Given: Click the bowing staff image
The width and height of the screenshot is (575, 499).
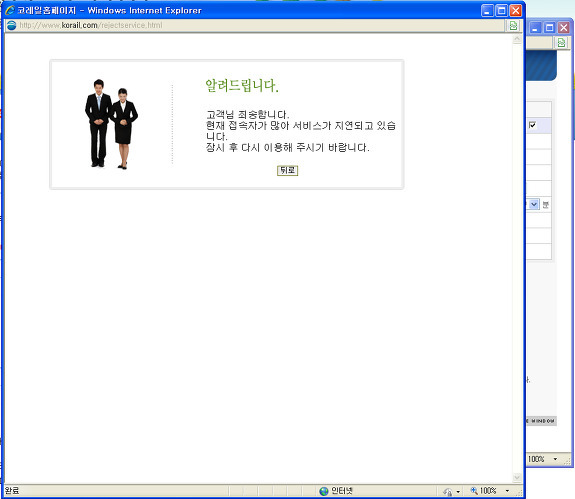Looking at the screenshot, I should [111, 124].
